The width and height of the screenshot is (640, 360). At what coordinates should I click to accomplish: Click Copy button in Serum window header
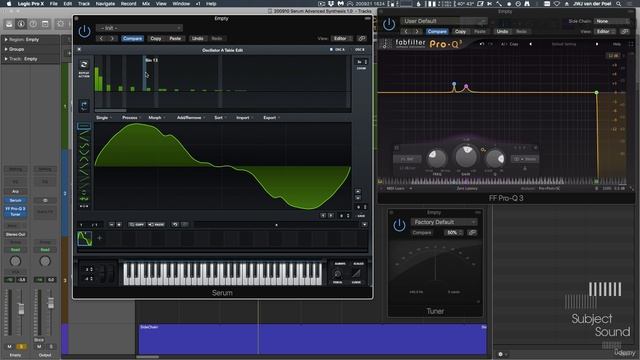156,38
